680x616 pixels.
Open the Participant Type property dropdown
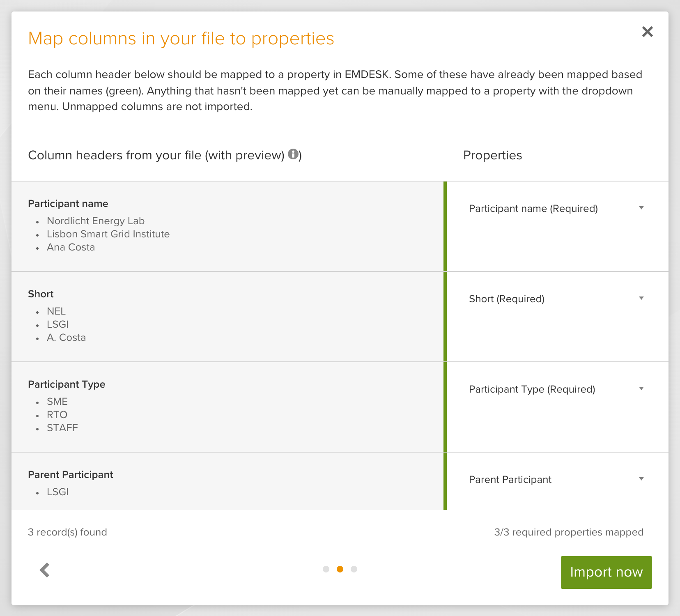point(556,389)
